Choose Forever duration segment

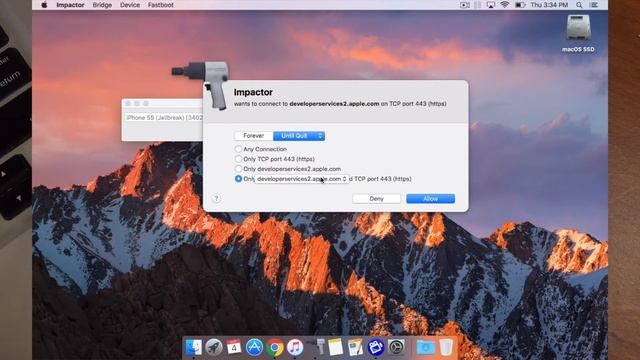(253, 136)
